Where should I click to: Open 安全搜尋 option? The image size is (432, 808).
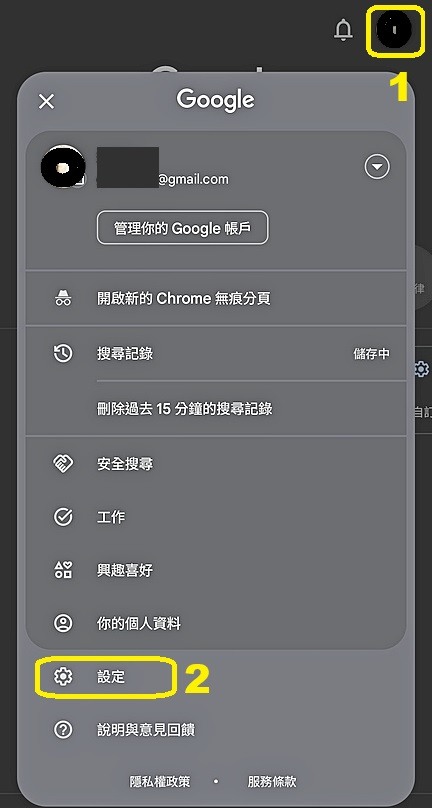pos(216,464)
